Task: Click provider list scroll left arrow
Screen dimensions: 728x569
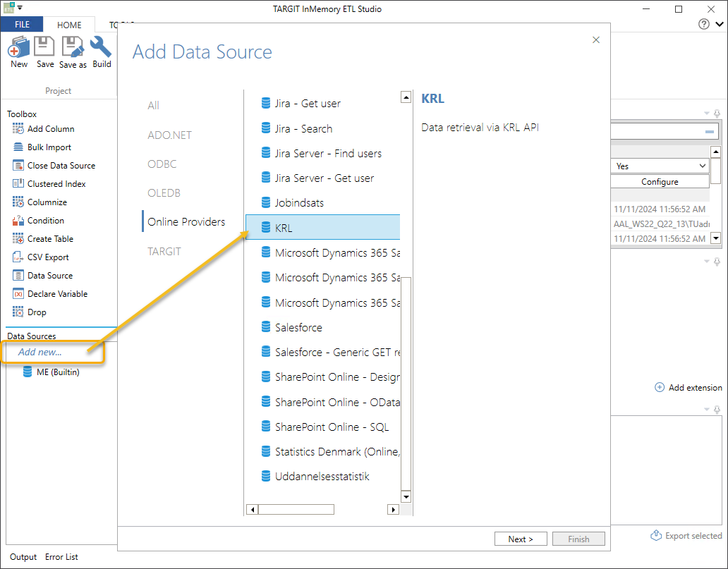Action: pyautogui.click(x=252, y=510)
